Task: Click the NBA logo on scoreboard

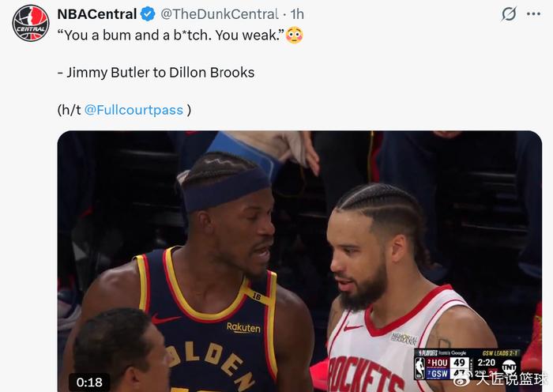Action: (x=419, y=368)
